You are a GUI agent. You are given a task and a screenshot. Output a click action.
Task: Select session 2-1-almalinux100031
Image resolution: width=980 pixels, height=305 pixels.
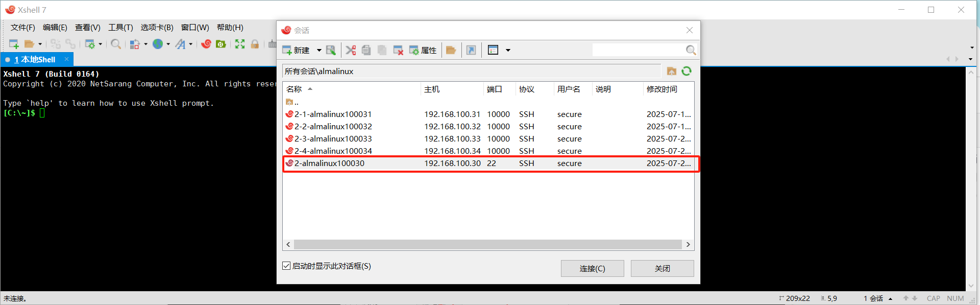click(x=488, y=114)
